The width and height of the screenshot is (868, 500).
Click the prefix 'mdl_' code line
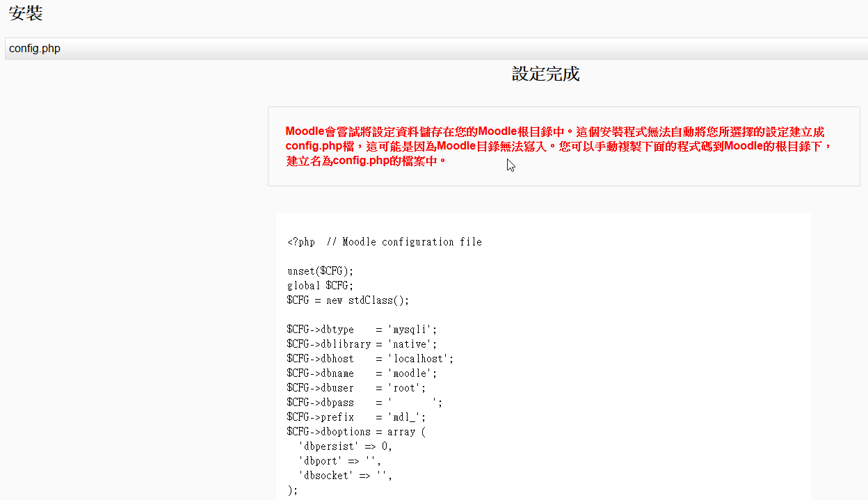point(356,417)
